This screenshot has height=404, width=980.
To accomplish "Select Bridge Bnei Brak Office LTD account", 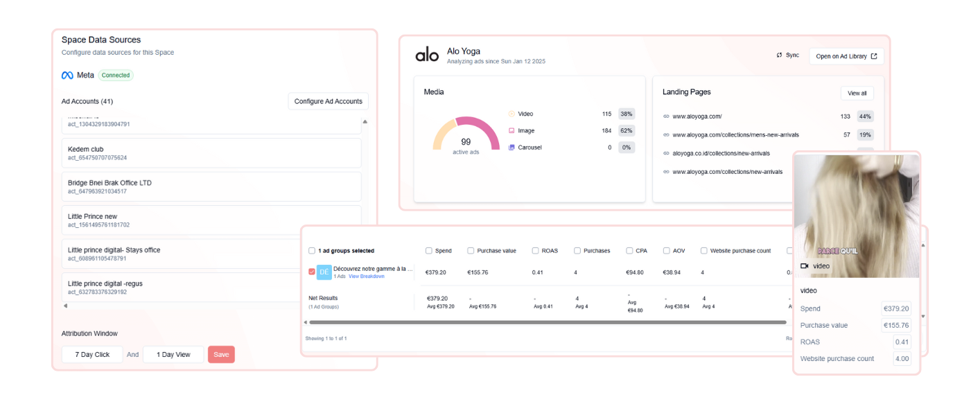I will tap(211, 186).
